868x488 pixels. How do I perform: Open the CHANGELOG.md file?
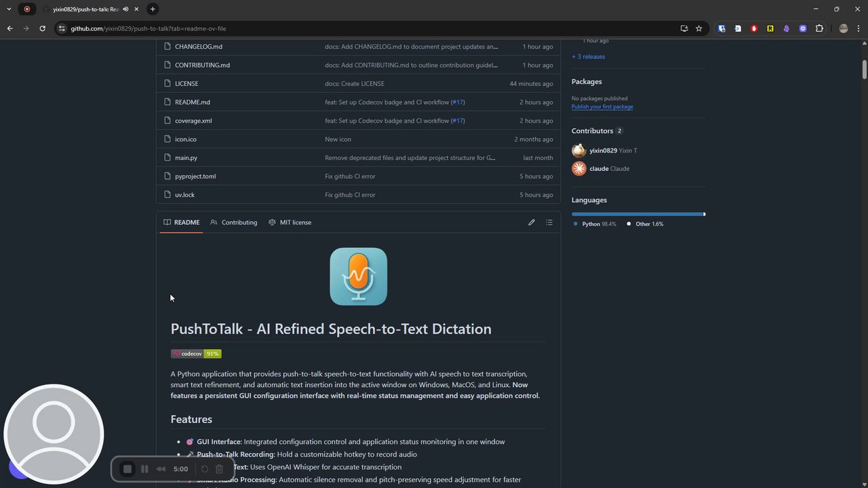[199, 47]
